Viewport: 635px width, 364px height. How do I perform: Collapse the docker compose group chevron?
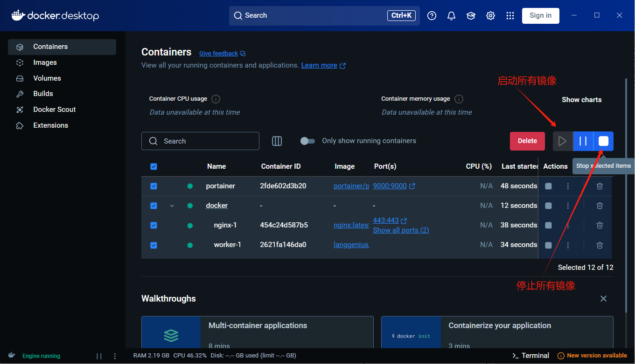pos(172,206)
